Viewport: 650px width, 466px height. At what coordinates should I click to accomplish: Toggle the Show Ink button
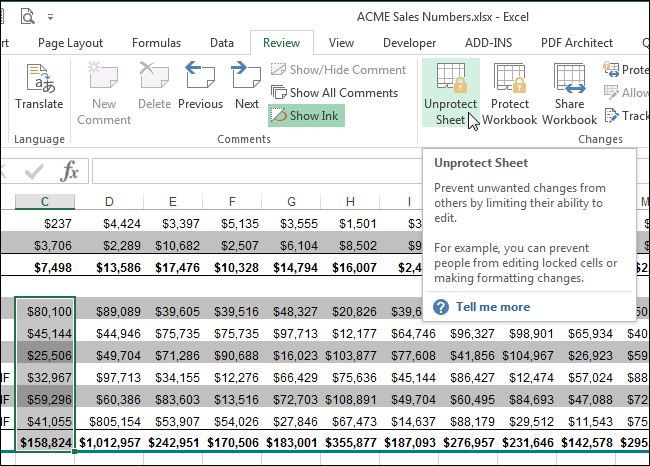pyautogui.click(x=306, y=116)
